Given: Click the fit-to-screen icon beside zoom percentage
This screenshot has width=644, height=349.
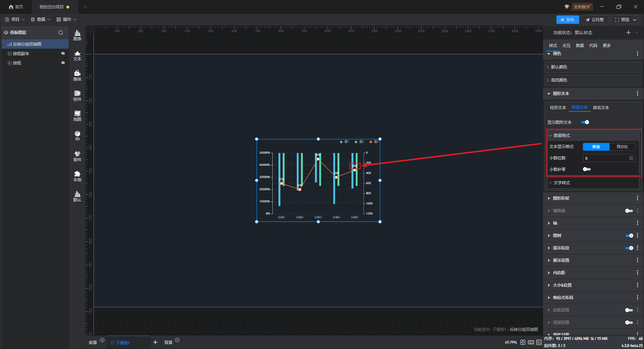Looking at the screenshot, I should (523, 342).
